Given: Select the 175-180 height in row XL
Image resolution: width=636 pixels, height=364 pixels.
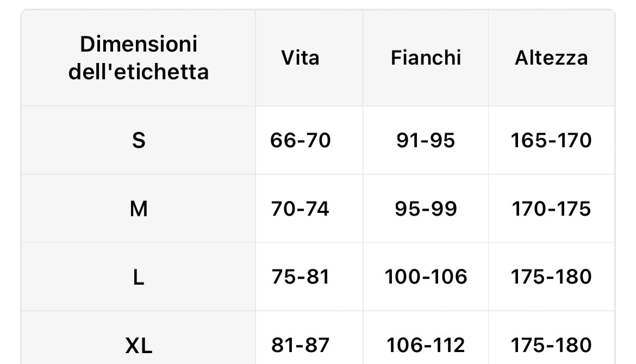Looking at the screenshot, I should tap(551, 346).
